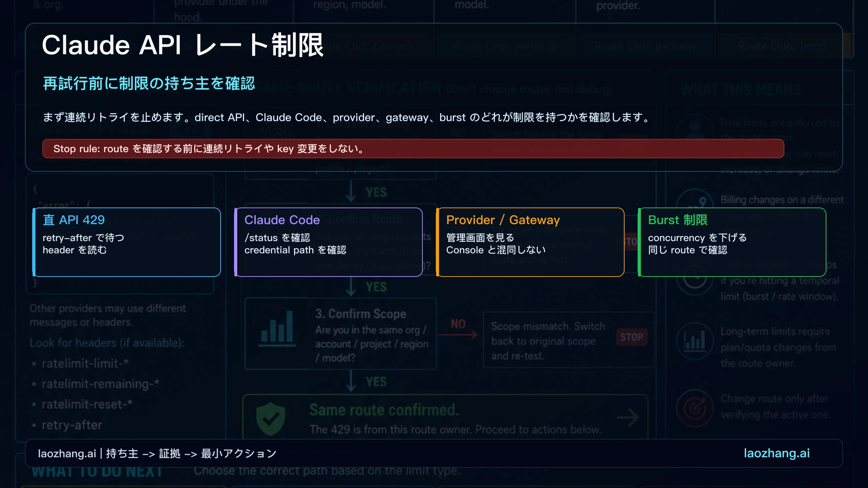Click the red target icon near Change route

tap(695, 408)
